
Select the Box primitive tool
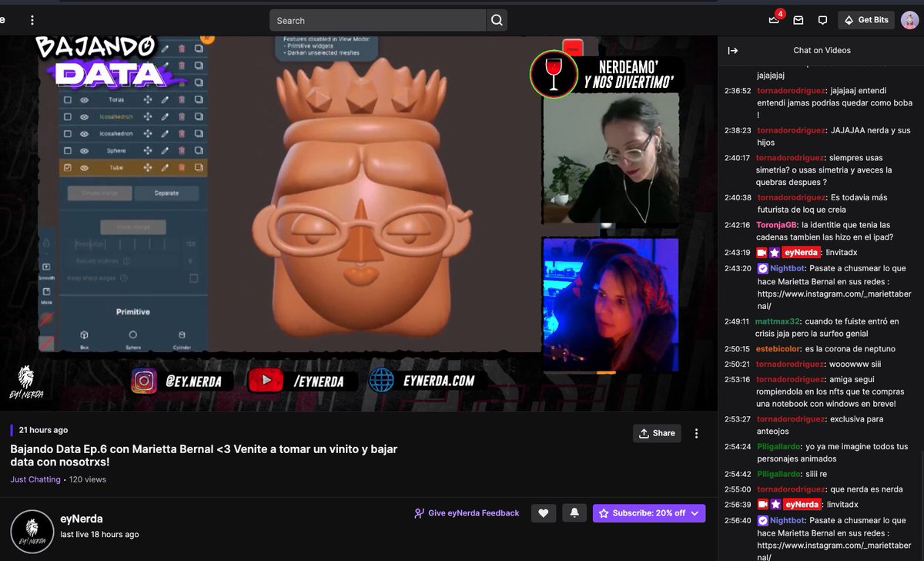(82, 335)
